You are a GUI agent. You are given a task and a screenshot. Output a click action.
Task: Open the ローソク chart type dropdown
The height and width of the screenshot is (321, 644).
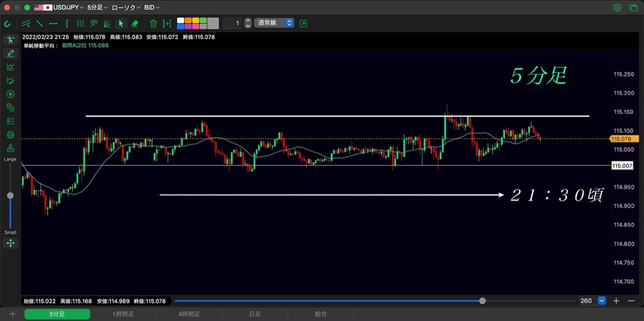(x=126, y=8)
